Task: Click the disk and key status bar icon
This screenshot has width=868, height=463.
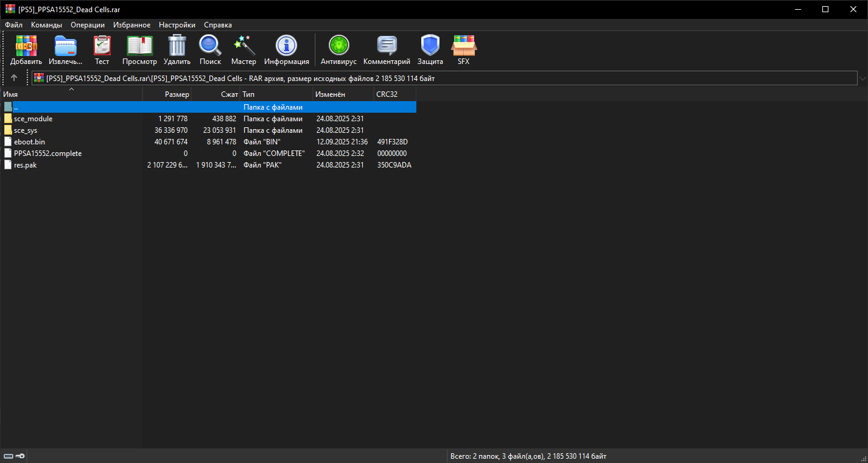Action: point(14,456)
